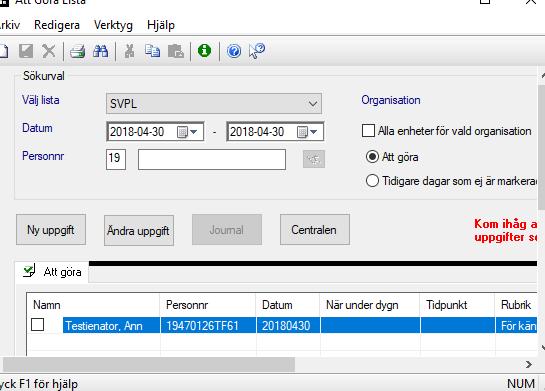Click the Centralen button

pyautogui.click(x=315, y=230)
